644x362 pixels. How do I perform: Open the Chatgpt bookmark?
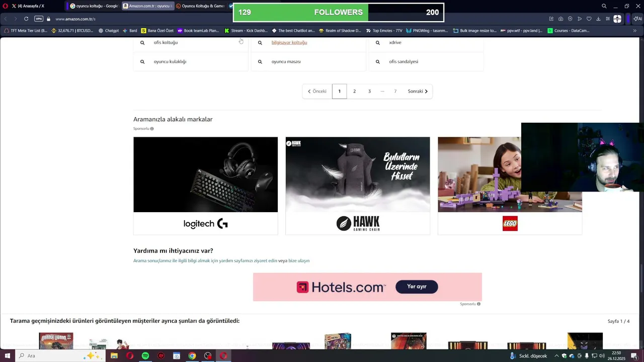(109, 31)
